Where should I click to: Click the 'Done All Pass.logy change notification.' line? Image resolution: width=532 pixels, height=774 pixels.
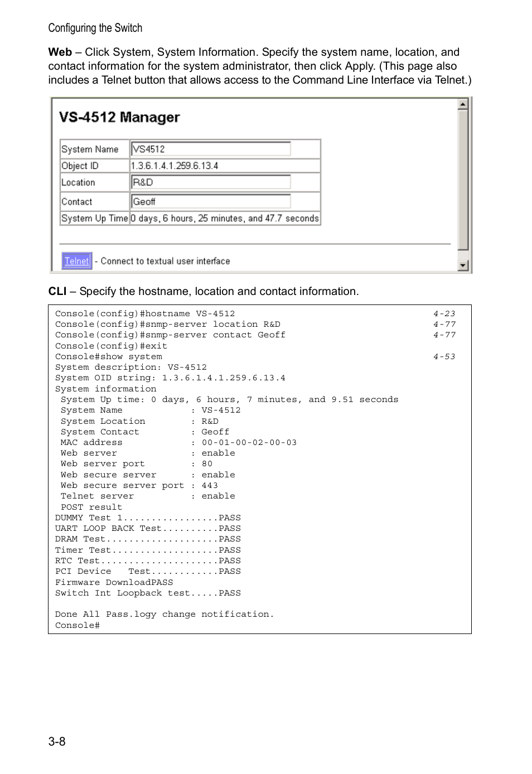tap(165, 614)
